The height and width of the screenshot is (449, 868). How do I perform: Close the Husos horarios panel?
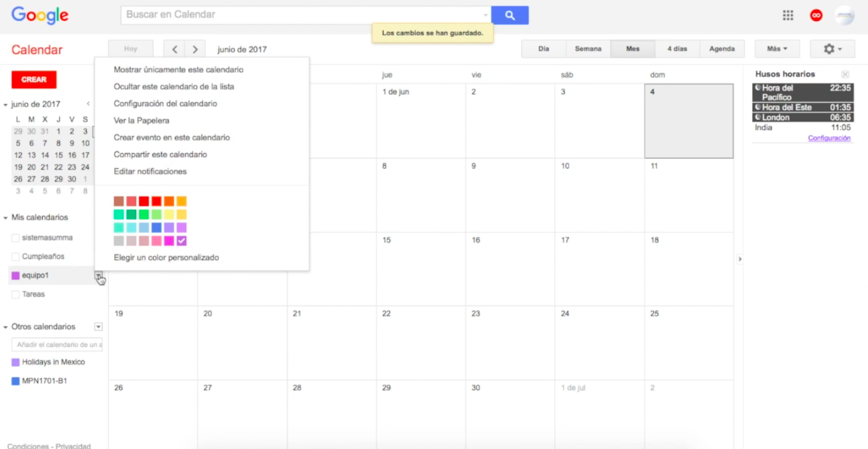coord(845,74)
